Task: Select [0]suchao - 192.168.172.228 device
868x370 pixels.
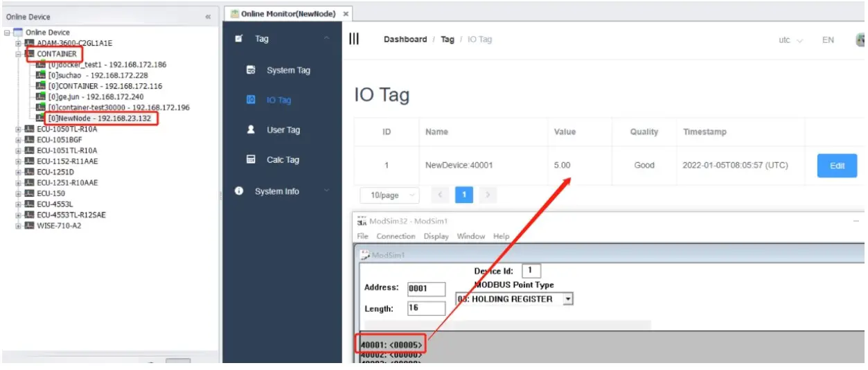Action: 98,76
